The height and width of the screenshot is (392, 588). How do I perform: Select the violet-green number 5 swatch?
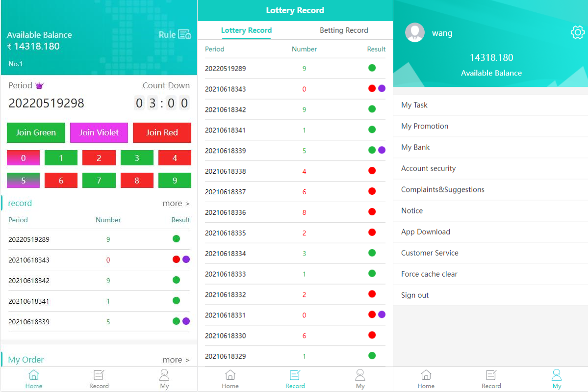tap(23, 180)
